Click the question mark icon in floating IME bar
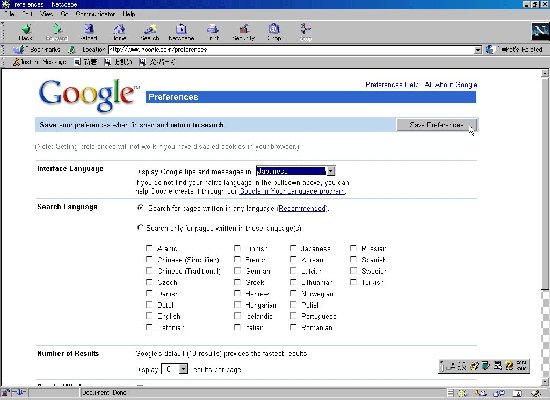The width and height of the screenshot is (550, 400). pyautogui.click(x=509, y=366)
